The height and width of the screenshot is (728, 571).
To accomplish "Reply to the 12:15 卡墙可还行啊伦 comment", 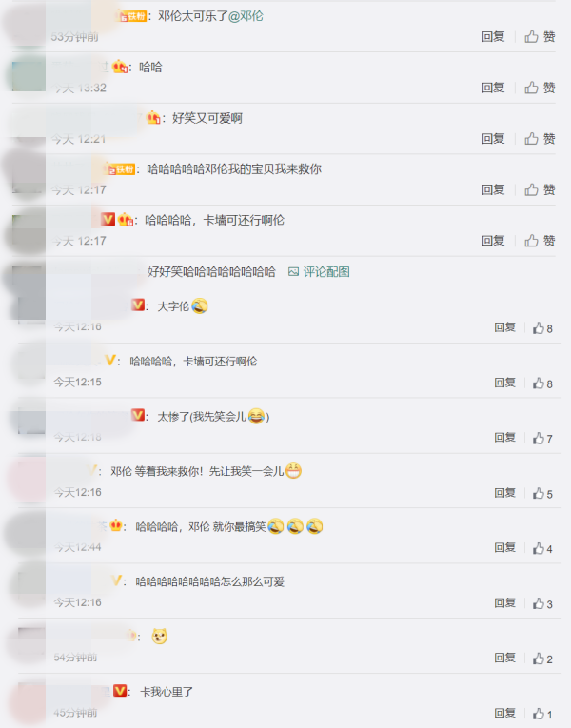I will [x=505, y=384].
